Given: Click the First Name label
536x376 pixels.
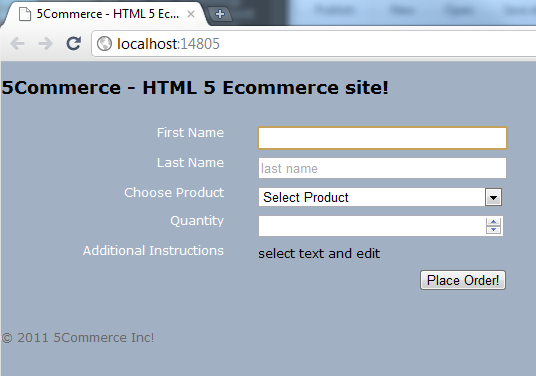Looking at the screenshot, I should click(x=190, y=133).
